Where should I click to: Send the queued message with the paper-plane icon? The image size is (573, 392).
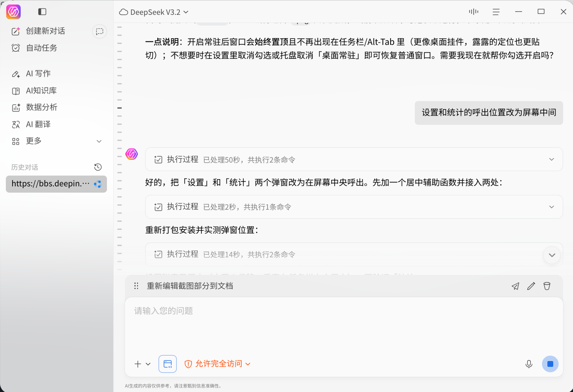(515, 286)
